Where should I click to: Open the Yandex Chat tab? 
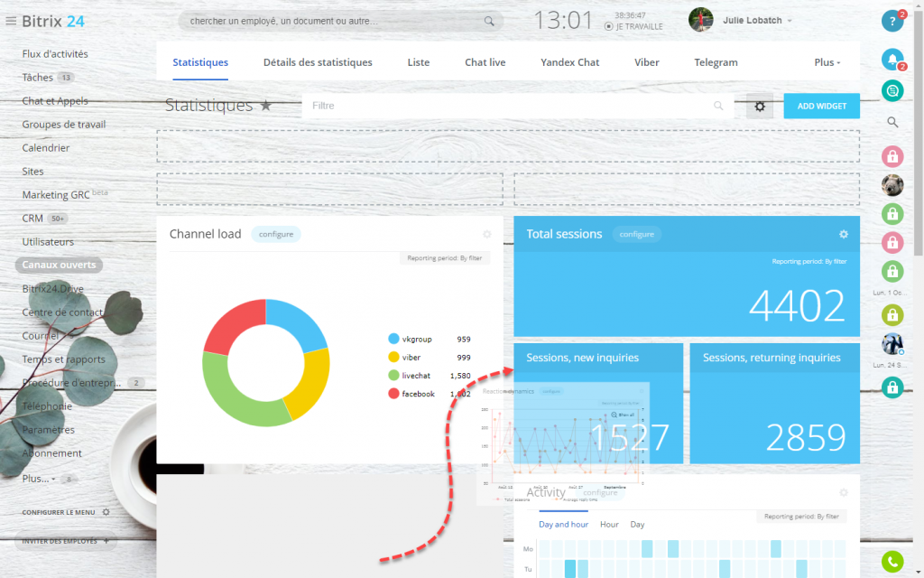(570, 62)
